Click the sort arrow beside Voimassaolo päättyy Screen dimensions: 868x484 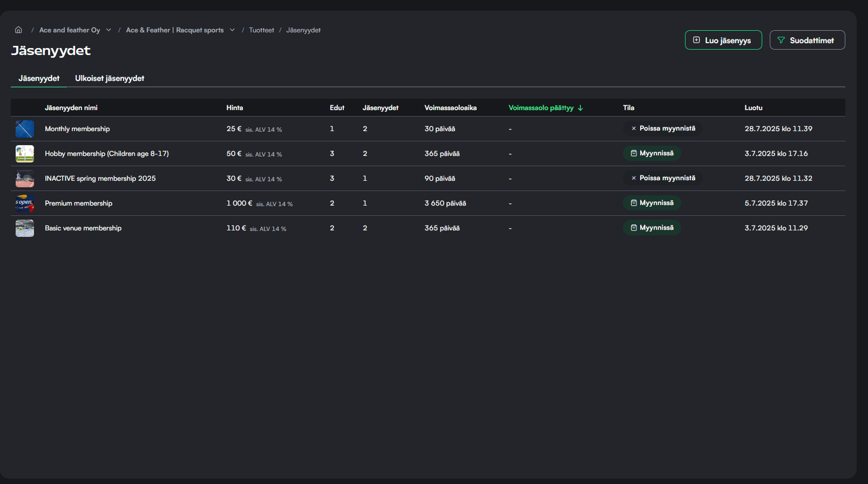(580, 108)
